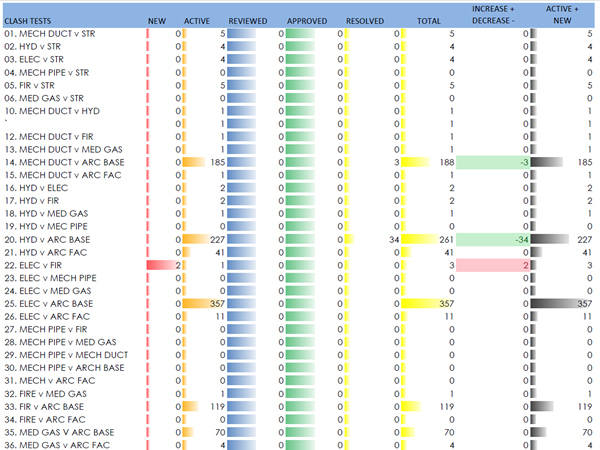The width and height of the screenshot is (600, 450).
Task: Select the ACTIVE cell showing 357
Action: [205, 304]
